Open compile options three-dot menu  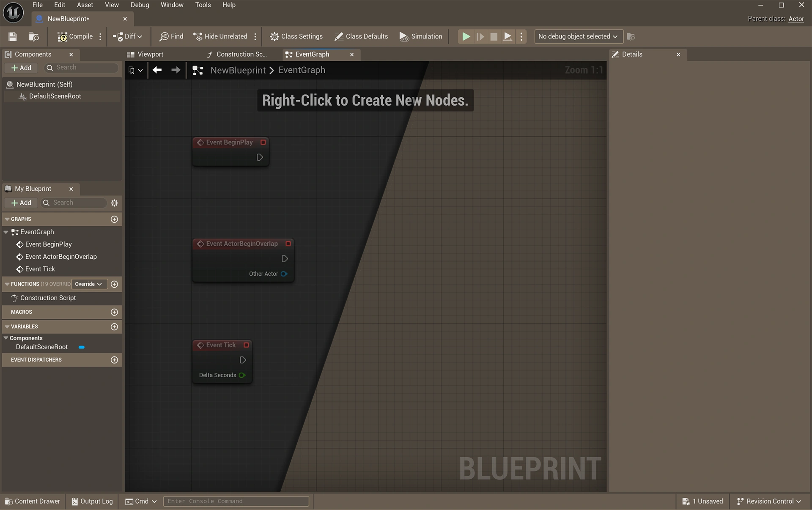pyautogui.click(x=100, y=37)
